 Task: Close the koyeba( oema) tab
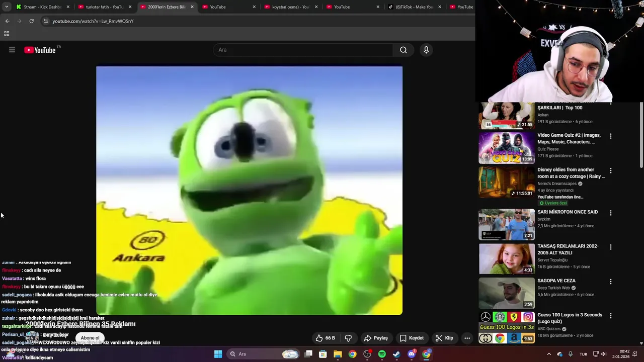click(316, 7)
